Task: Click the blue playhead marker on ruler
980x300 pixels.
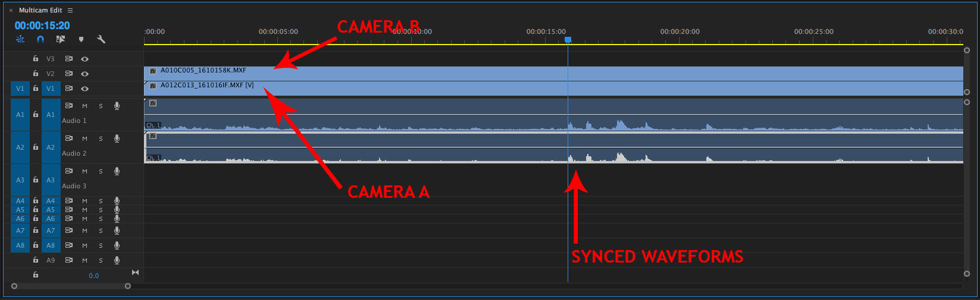Action: click(568, 40)
